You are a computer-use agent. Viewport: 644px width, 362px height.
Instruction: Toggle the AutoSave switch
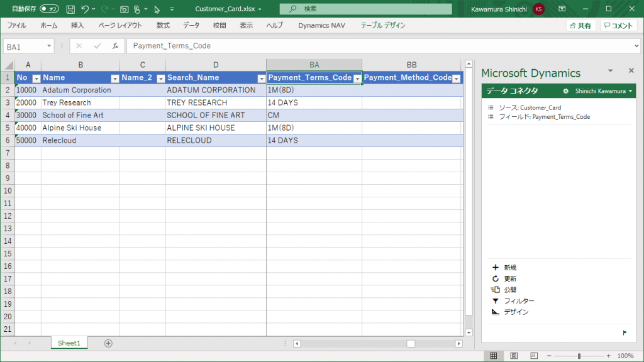point(49,9)
